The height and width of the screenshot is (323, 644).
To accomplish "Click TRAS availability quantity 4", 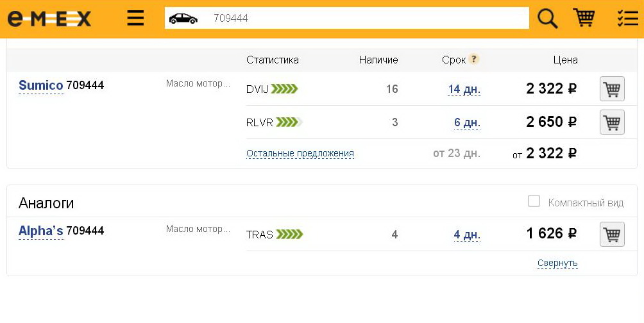I will pyautogui.click(x=394, y=235).
